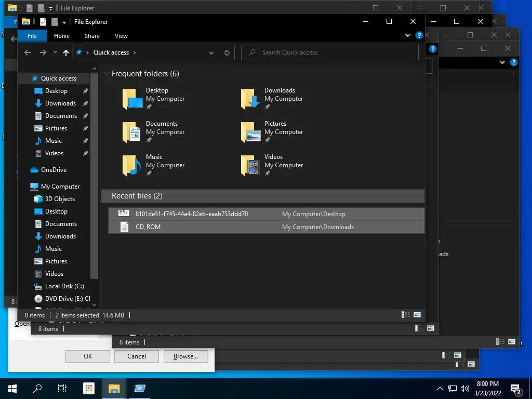Open taskbar Search
The width and height of the screenshot is (532, 399).
pos(37,389)
